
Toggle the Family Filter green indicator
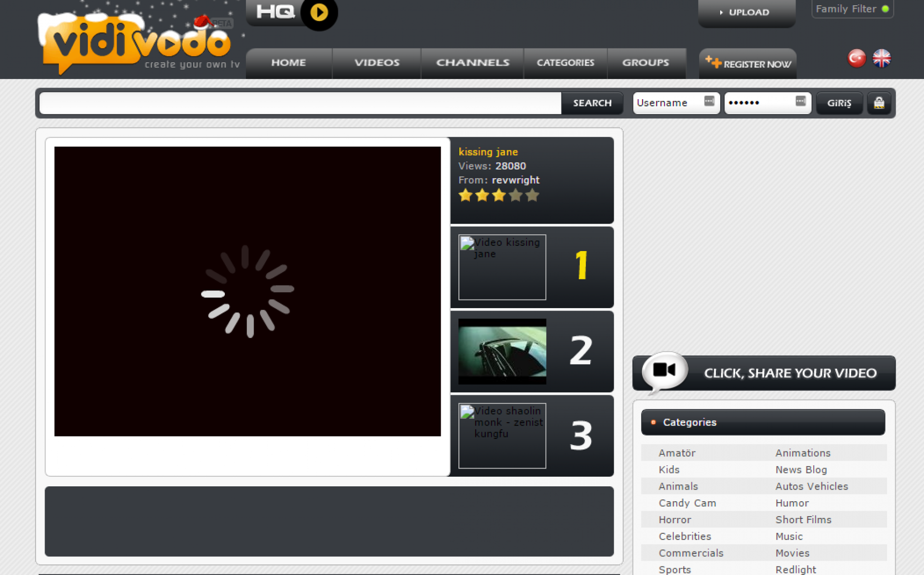(x=885, y=9)
